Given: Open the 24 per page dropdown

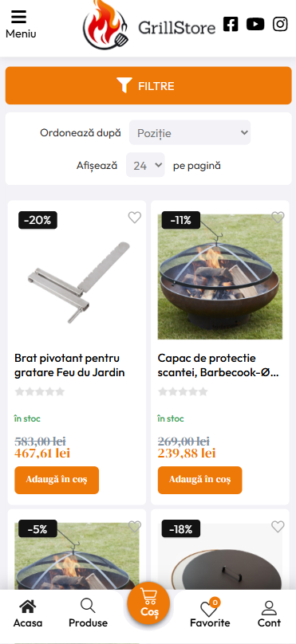Looking at the screenshot, I should [x=145, y=165].
